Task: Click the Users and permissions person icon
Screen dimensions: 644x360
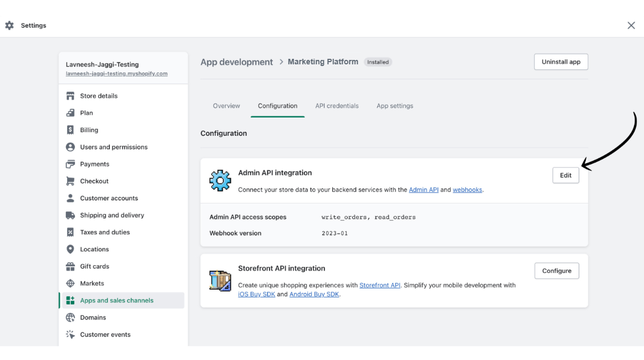Action: 70,147
